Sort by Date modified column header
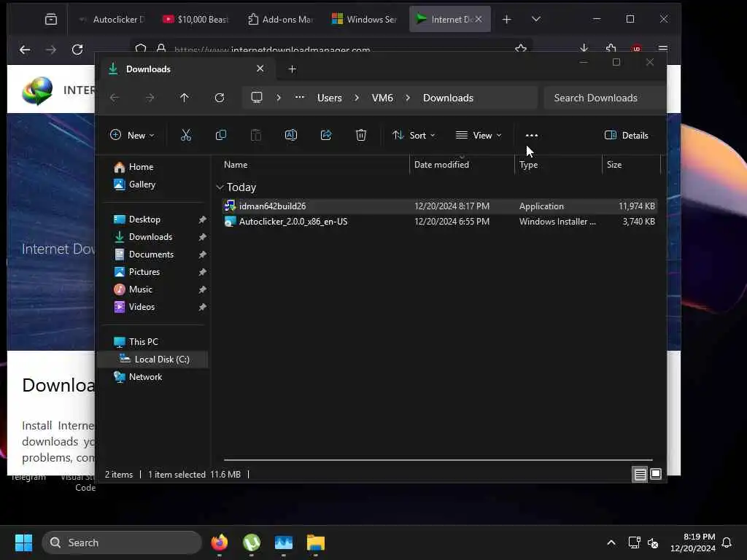Viewport: 747px width, 560px height. pyautogui.click(x=441, y=164)
